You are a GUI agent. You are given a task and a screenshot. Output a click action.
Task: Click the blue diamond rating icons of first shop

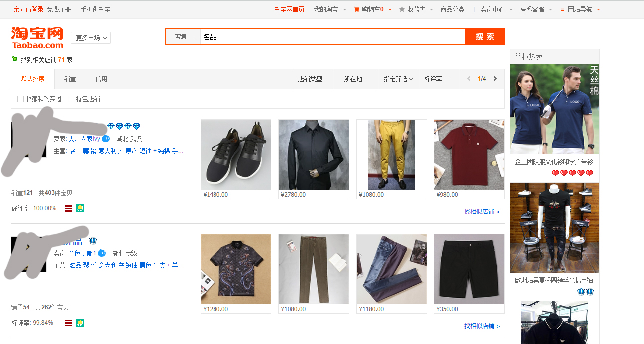(123, 126)
